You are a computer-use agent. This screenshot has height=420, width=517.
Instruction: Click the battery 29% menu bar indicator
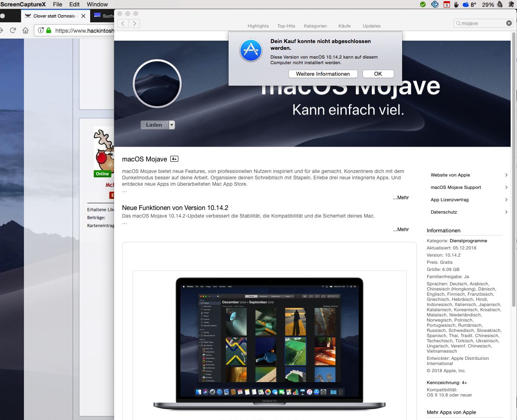click(488, 5)
